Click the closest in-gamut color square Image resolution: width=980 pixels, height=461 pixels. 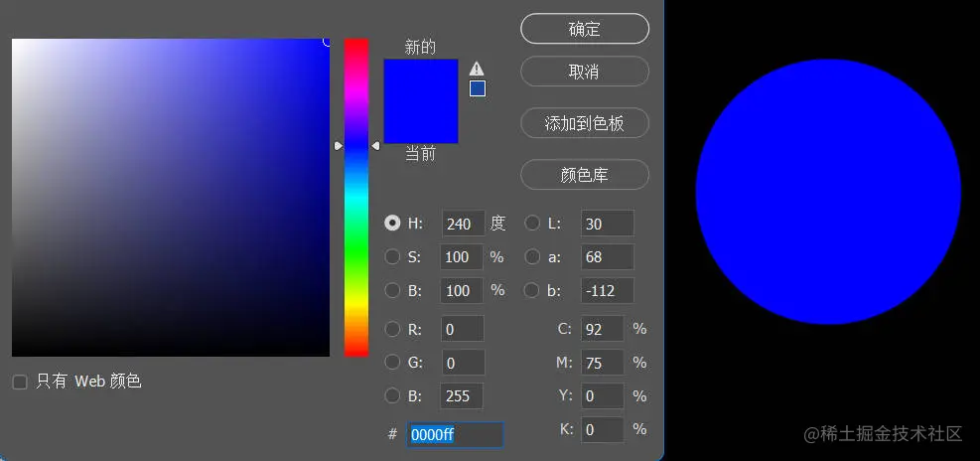click(x=478, y=88)
